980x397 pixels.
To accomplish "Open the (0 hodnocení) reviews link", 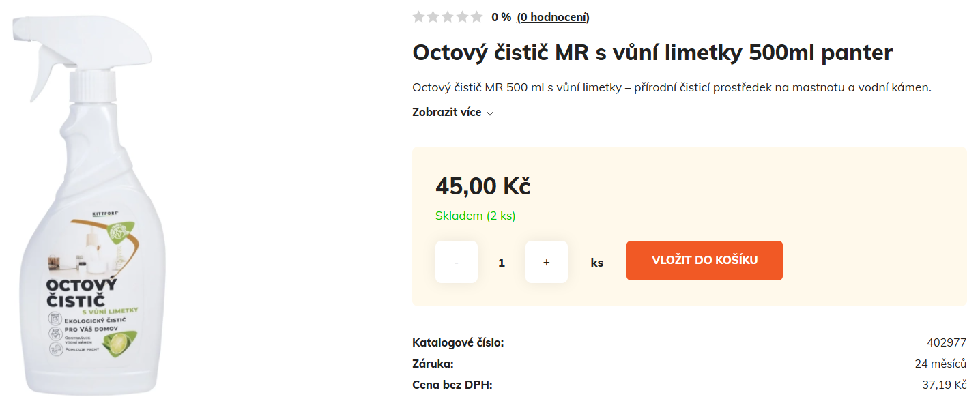I will coord(553,17).
